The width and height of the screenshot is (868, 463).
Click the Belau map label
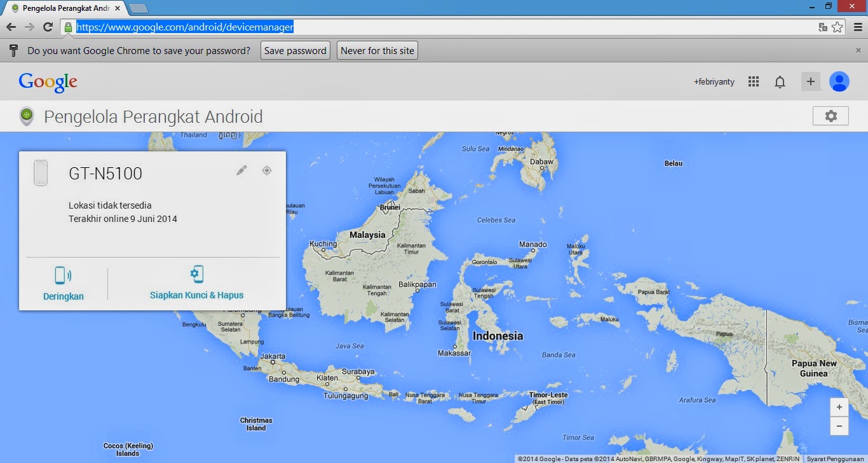674,163
